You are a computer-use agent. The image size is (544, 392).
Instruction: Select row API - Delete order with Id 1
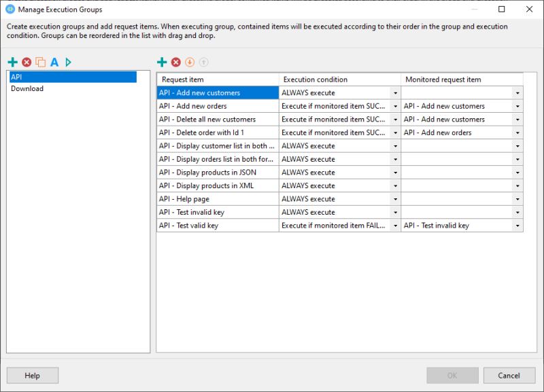click(x=218, y=132)
